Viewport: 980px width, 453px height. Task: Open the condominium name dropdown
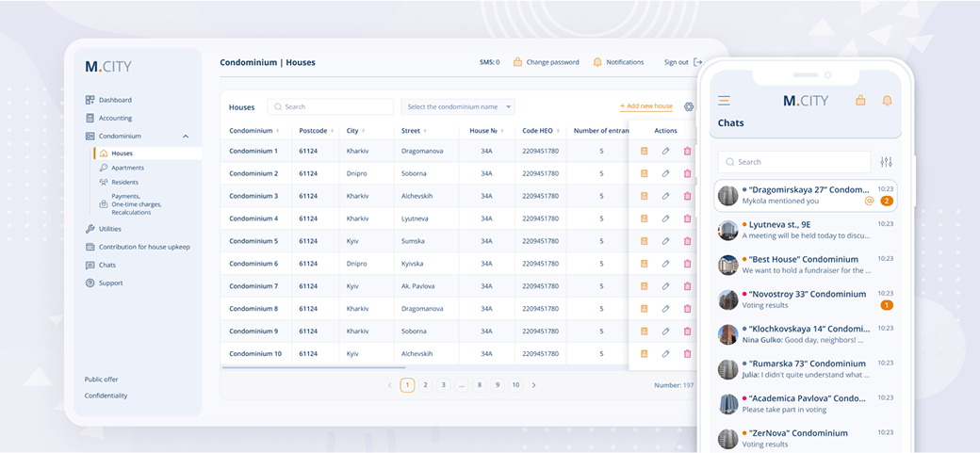point(458,107)
